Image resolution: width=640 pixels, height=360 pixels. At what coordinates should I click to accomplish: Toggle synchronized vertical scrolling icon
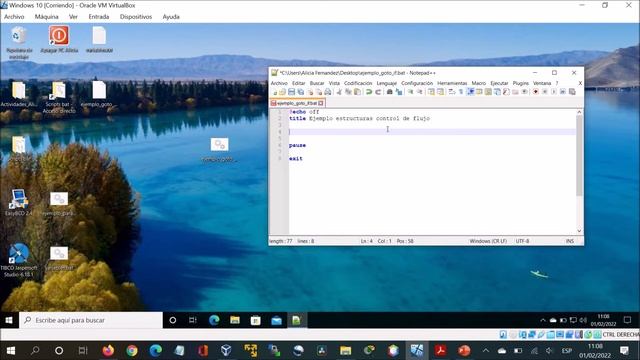click(x=431, y=92)
